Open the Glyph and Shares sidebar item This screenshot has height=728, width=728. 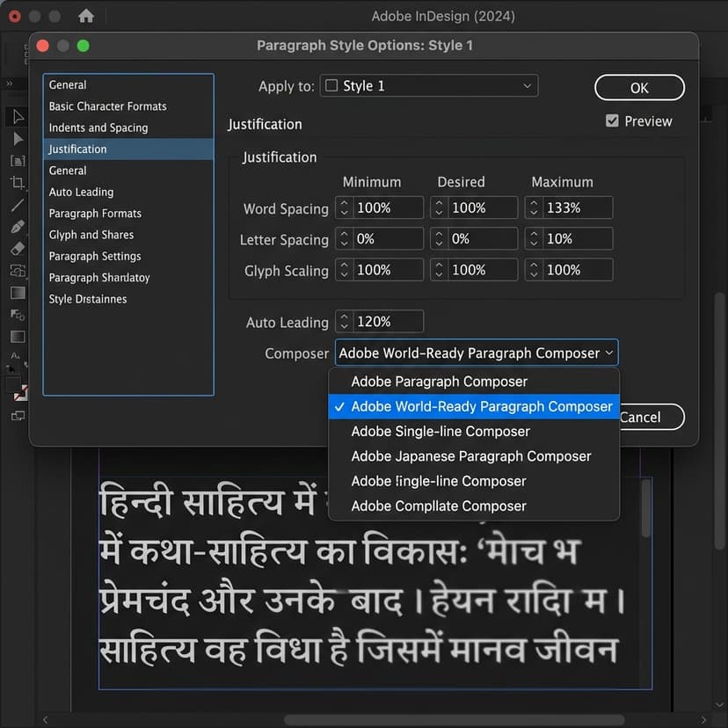(128, 235)
